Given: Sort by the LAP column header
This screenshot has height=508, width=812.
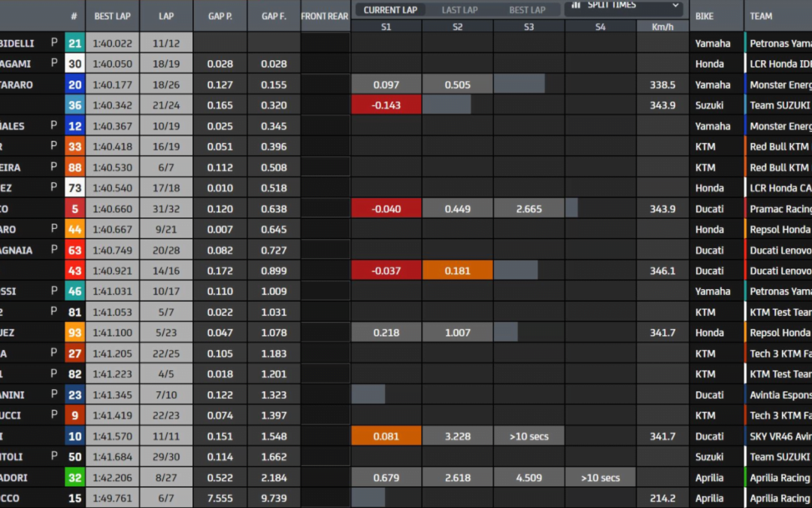Looking at the screenshot, I should [x=166, y=16].
